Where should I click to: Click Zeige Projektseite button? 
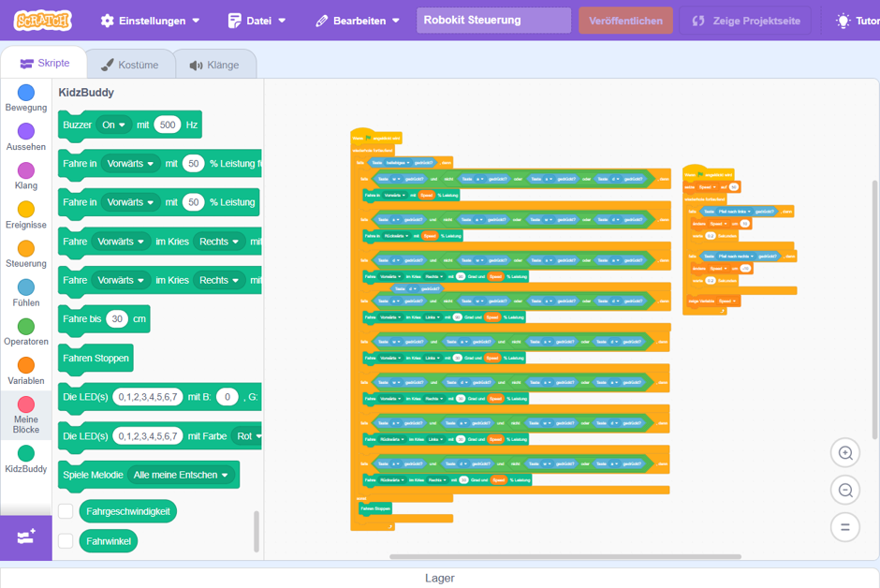tap(745, 21)
